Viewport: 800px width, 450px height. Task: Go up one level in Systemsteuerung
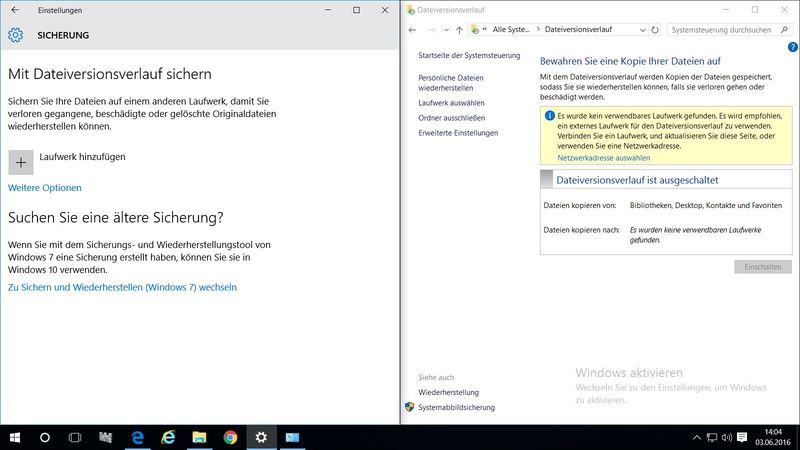tap(459, 30)
